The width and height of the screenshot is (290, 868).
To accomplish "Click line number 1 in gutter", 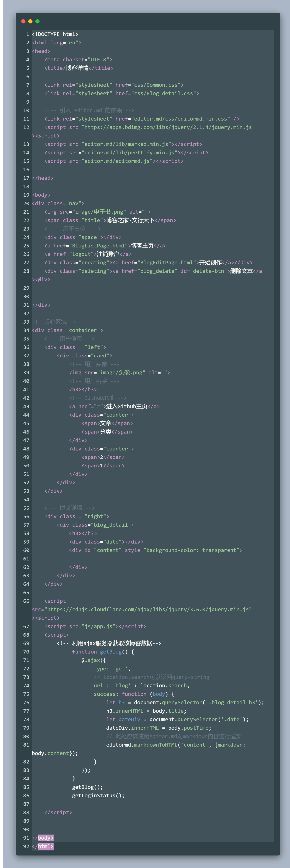I will click(28, 34).
